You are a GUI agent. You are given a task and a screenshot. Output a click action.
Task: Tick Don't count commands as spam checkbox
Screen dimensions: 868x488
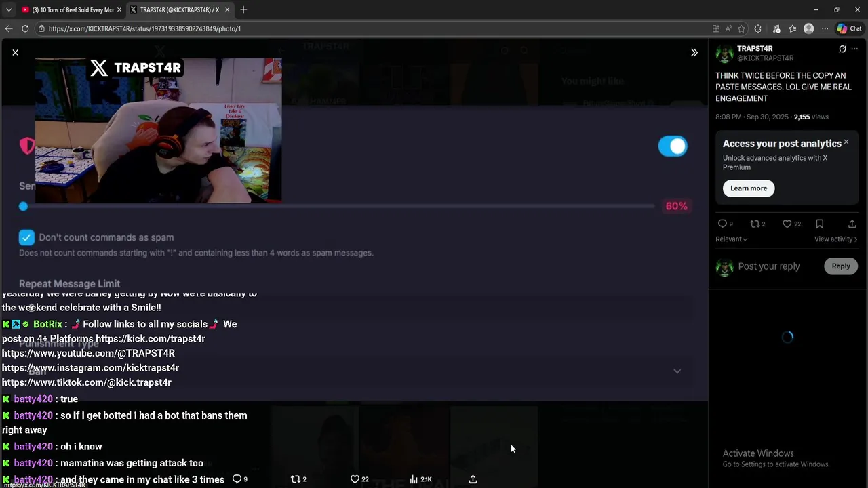26,237
